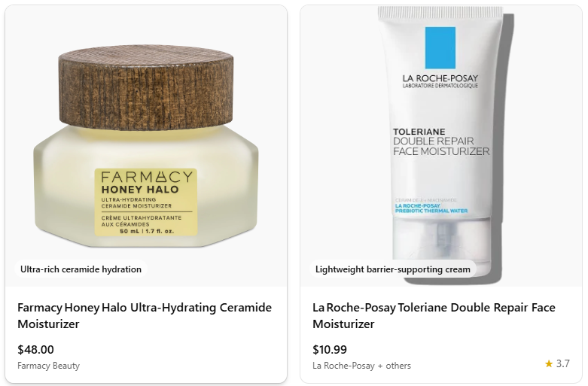Image resolution: width=588 pixels, height=386 pixels.
Task: Open Farmacy Honey Halo Ultra-Hydrating Ceramide Moisturizer title
Action: (x=145, y=315)
